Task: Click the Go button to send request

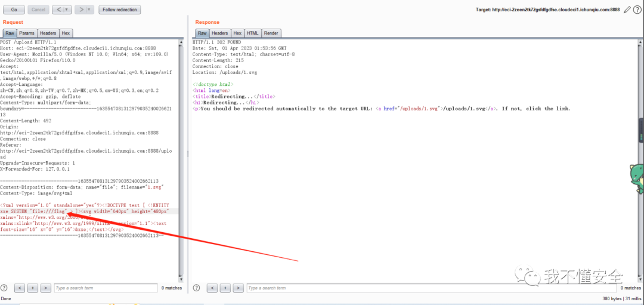Action: coord(14,10)
